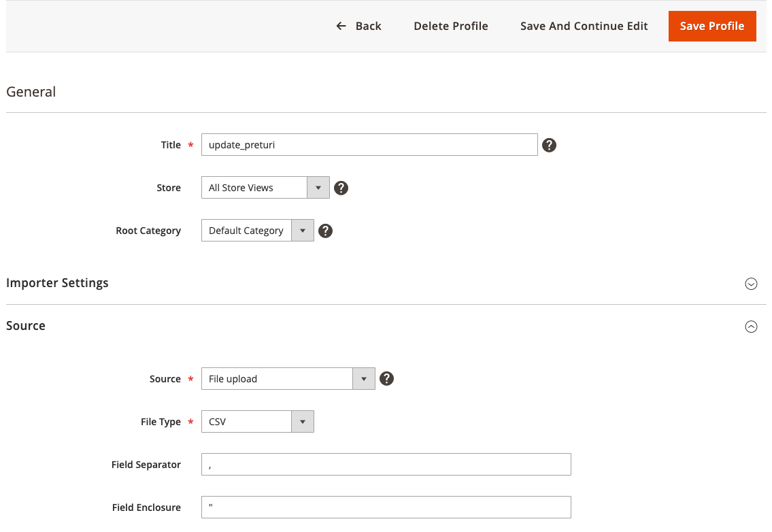Click the General section heading
772x532 pixels.
pyautogui.click(x=31, y=92)
